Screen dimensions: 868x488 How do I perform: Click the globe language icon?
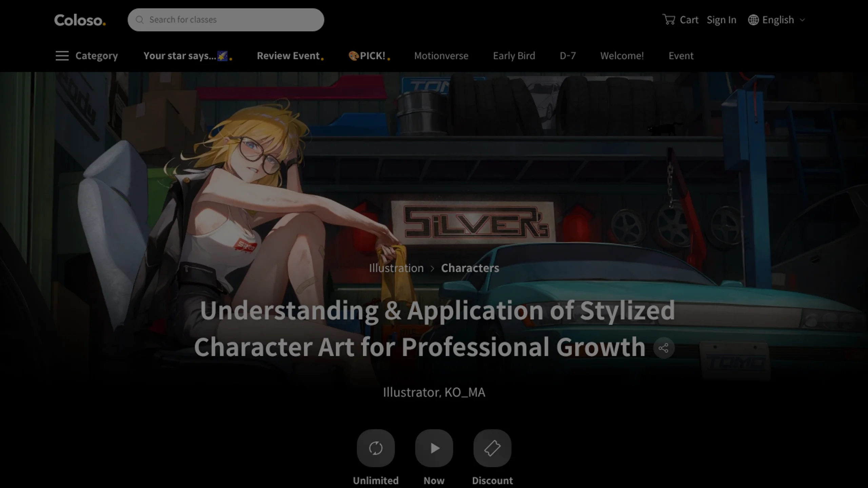pos(753,20)
